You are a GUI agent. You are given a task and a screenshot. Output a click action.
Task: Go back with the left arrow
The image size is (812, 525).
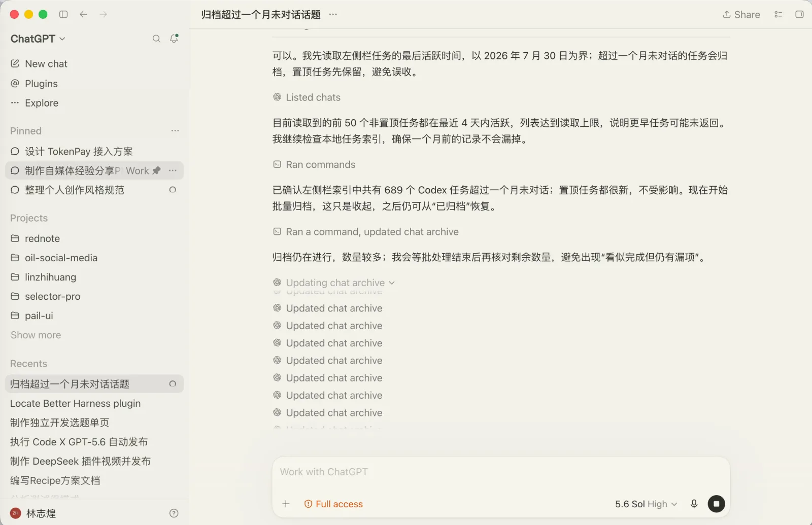tap(83, 14)
